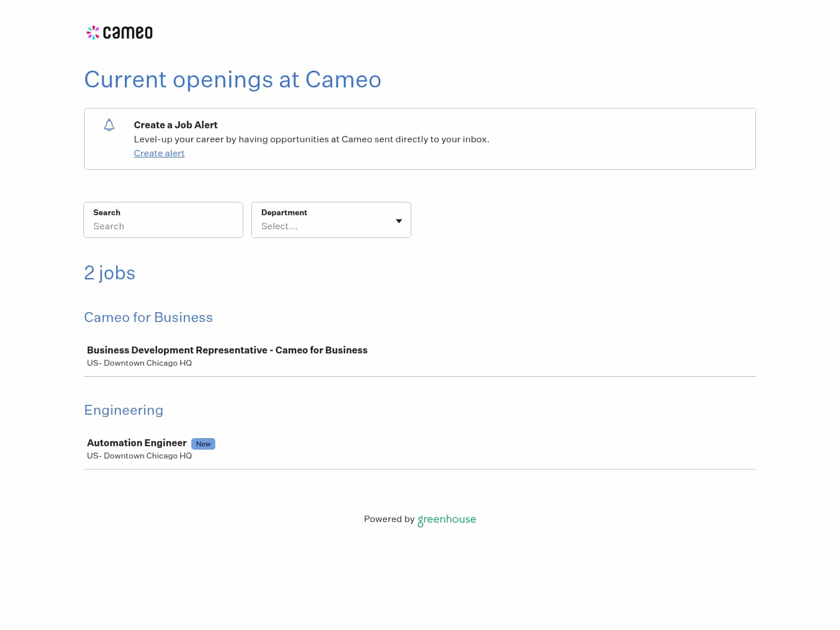The width and height of the screenshot is (840, 630).
Task: Click the location text under Automation Engineer
Action: 139,456
